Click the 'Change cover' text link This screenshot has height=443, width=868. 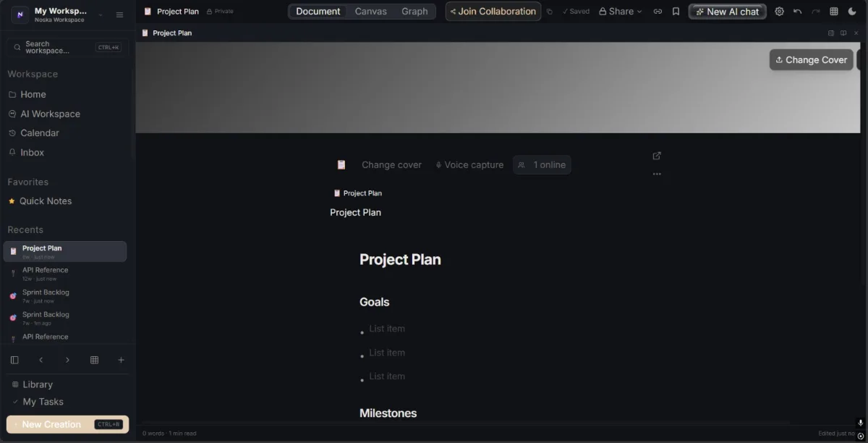point(391,165)
